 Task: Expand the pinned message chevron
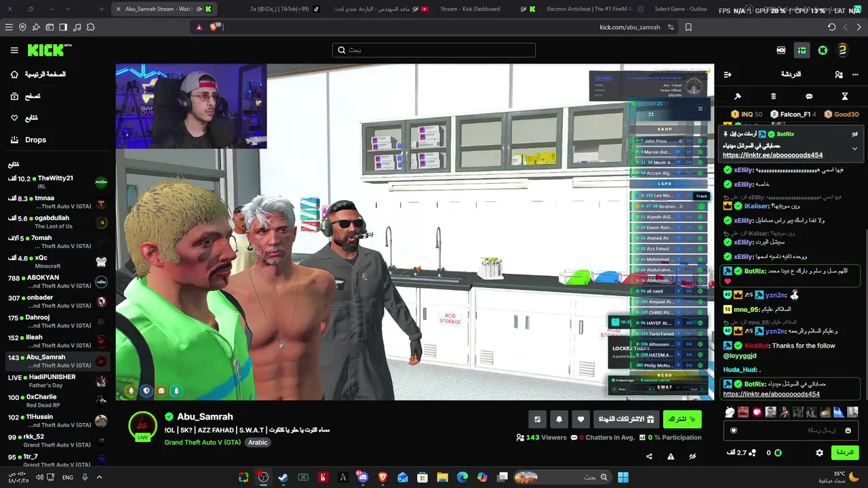coord(854,148)
